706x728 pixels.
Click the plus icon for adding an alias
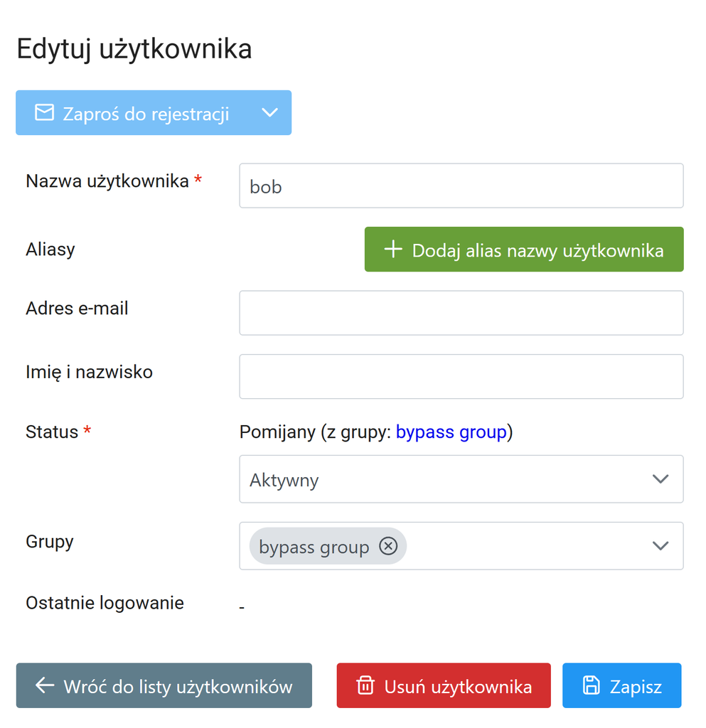coord(393,250)
